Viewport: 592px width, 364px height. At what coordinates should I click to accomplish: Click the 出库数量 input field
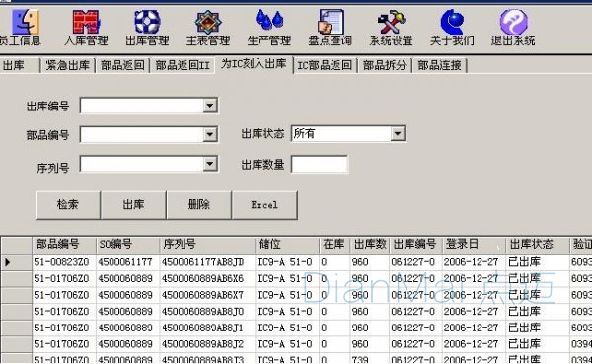point(320,165)
